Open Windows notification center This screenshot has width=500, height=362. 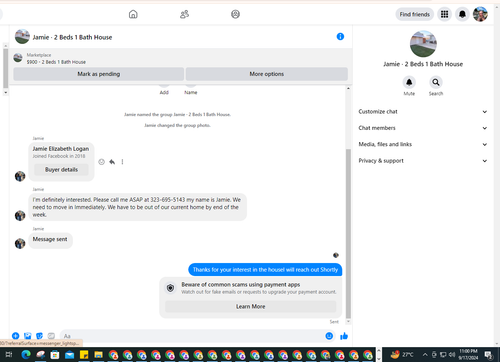click(x=489, y=355)
